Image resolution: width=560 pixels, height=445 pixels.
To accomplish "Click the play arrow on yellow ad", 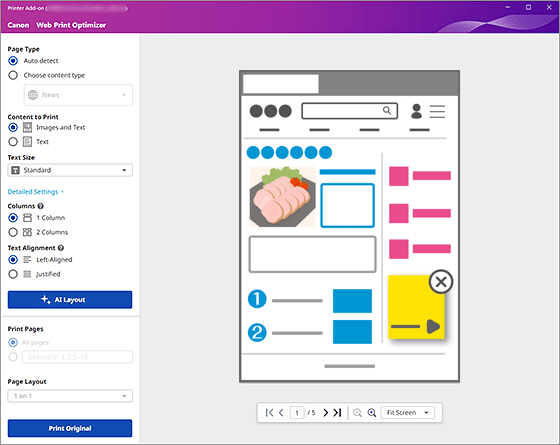I will (x=433, y=326).
